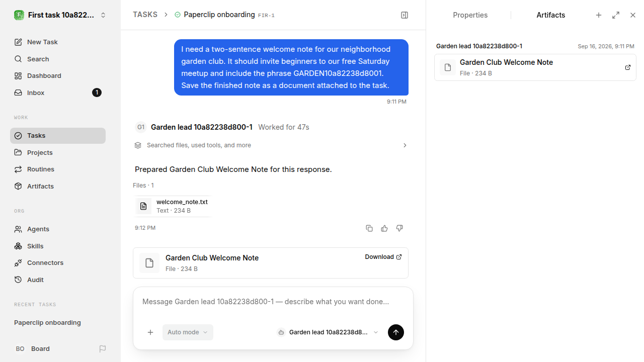The image size is (644, 362).
Task: Go to TASKS breadcrumb
Action: [x=145, y=15]
